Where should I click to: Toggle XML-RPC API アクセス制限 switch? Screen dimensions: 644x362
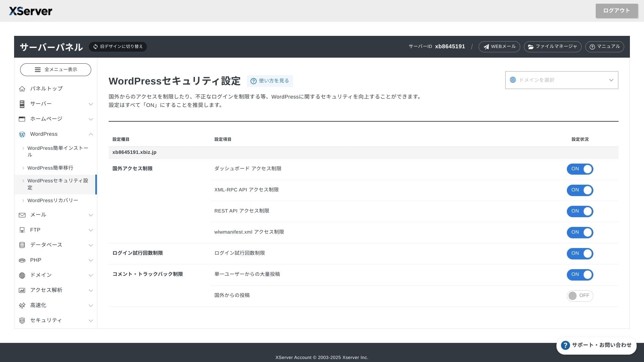click(x=580, y=190)
